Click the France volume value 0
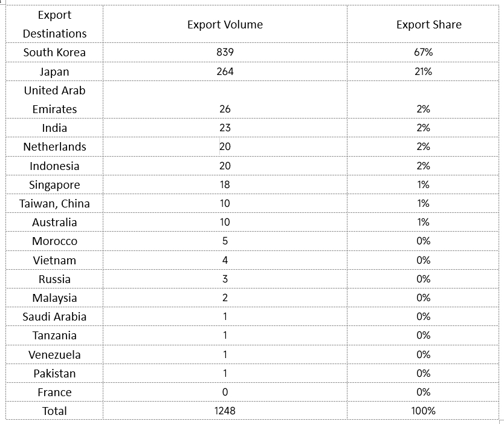This screenshot has width=504, height=424. coord(225,392)
